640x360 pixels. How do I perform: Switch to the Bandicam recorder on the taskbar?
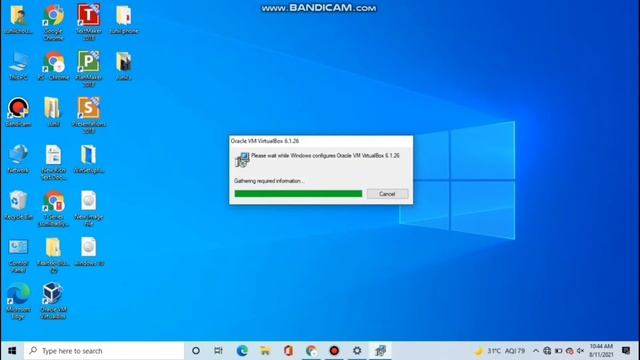[x=334, y=351]
